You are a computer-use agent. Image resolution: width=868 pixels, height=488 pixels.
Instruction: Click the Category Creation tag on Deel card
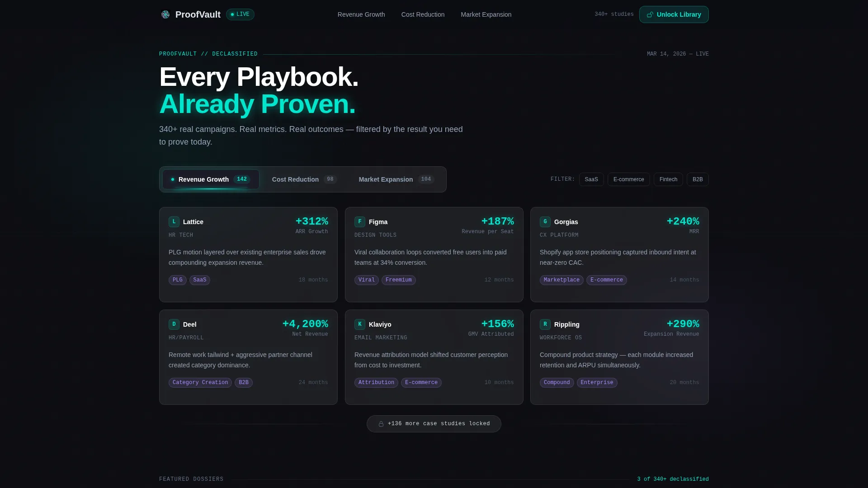click(x=200, y=383)
